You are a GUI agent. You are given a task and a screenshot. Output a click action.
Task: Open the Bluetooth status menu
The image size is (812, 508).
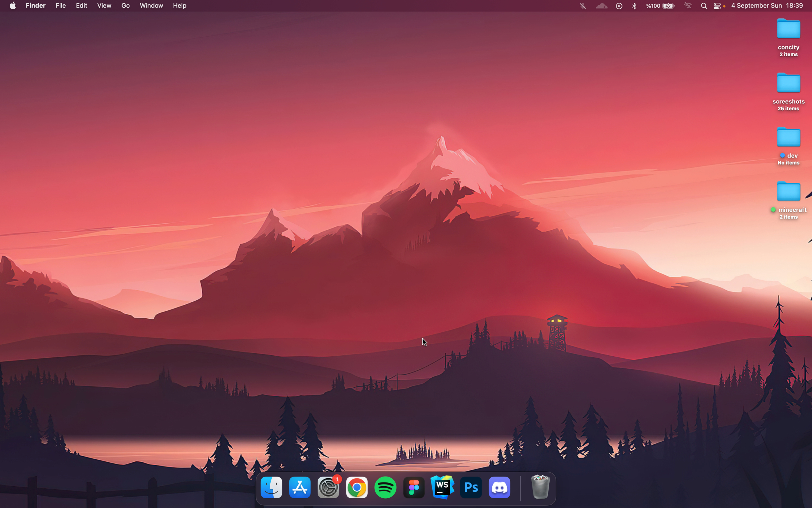point(634,6)
